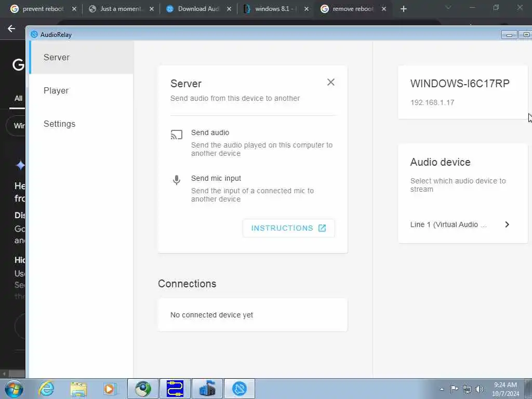532x399 pixels.
Task: Open the Settings section
Action: coord(82,124)
